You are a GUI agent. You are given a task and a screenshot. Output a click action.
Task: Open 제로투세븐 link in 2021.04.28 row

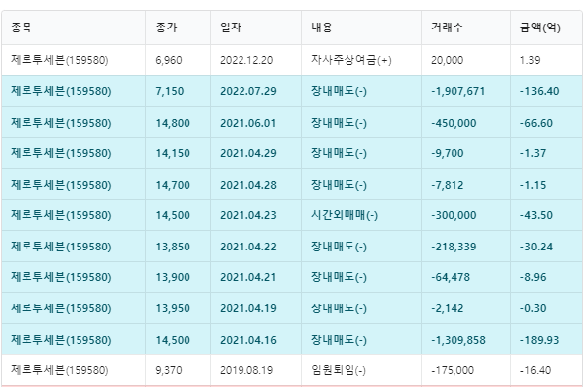coord(61,185)
